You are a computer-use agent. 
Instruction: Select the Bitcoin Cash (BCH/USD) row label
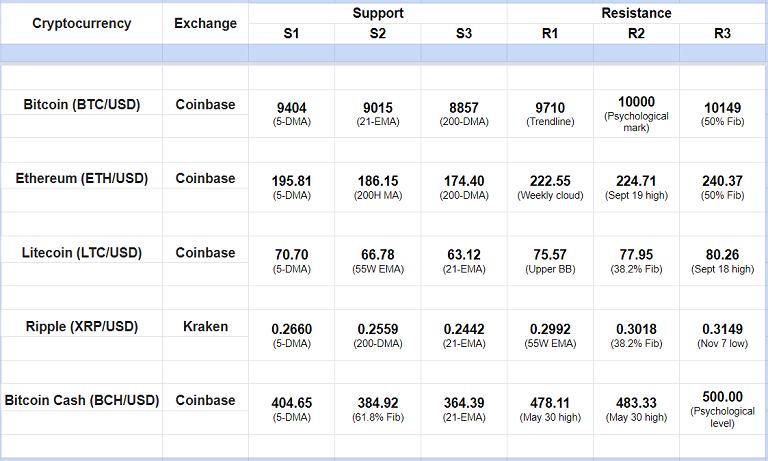(x=81, y=400)
